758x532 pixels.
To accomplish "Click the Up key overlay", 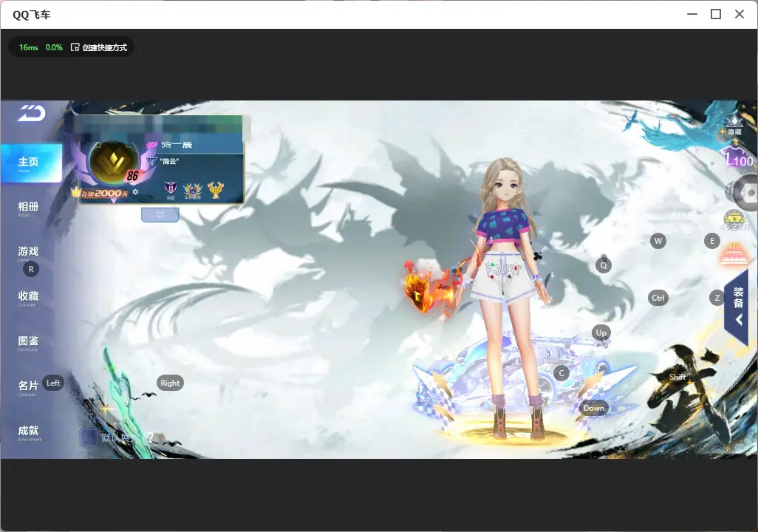I will tap(601, 332).
